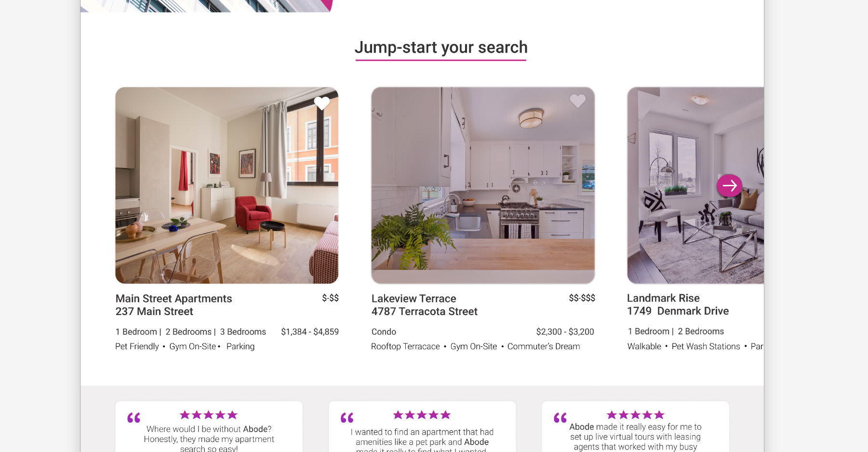The width and height of the screenshot is (868, 452).
Task: Click five-star rating on third testimonial
Action: [635, 415]
